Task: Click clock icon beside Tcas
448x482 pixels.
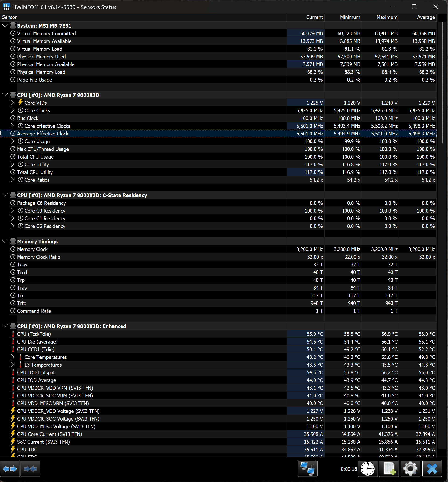Action: point(13,265)
